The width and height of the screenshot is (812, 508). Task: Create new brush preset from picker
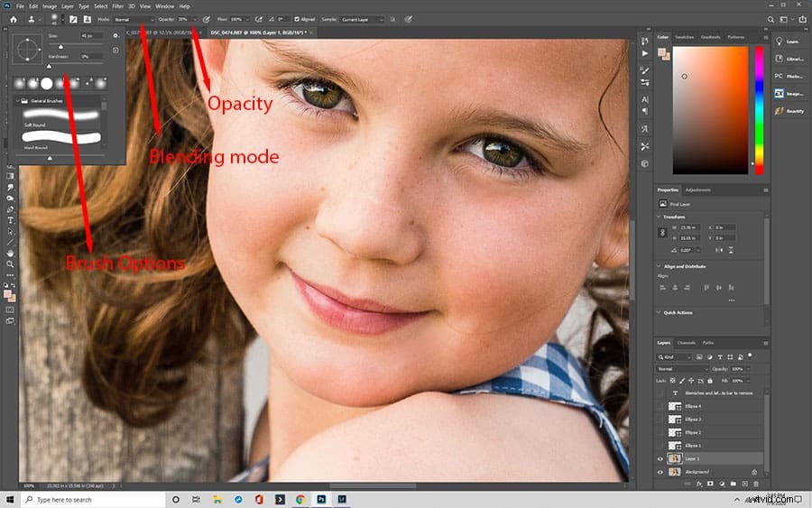click(115, 51)
